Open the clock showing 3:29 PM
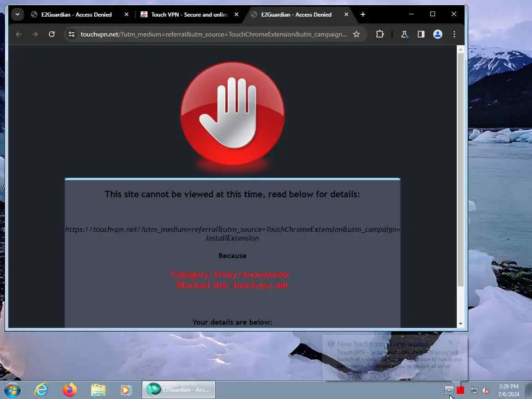This screenshot has width=532, height=399. coord(508,390)
